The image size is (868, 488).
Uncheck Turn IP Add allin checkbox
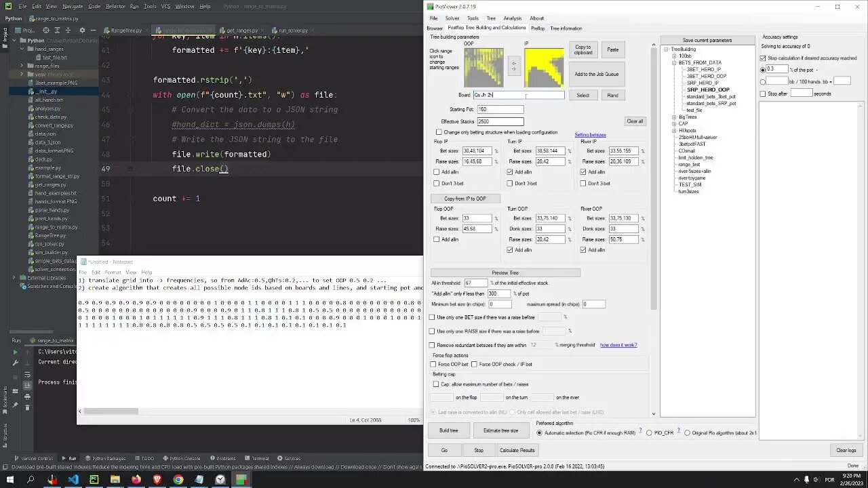(510, 172)
